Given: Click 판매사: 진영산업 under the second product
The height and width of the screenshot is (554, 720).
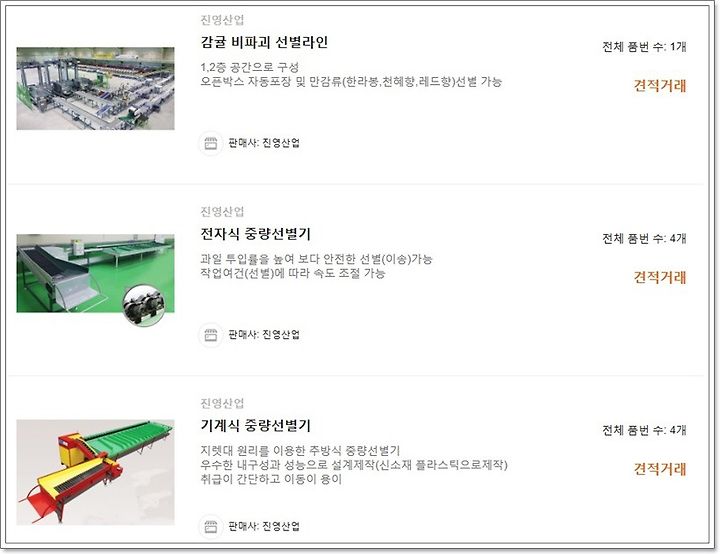Looking at the screenshot, I should point(264,334).
